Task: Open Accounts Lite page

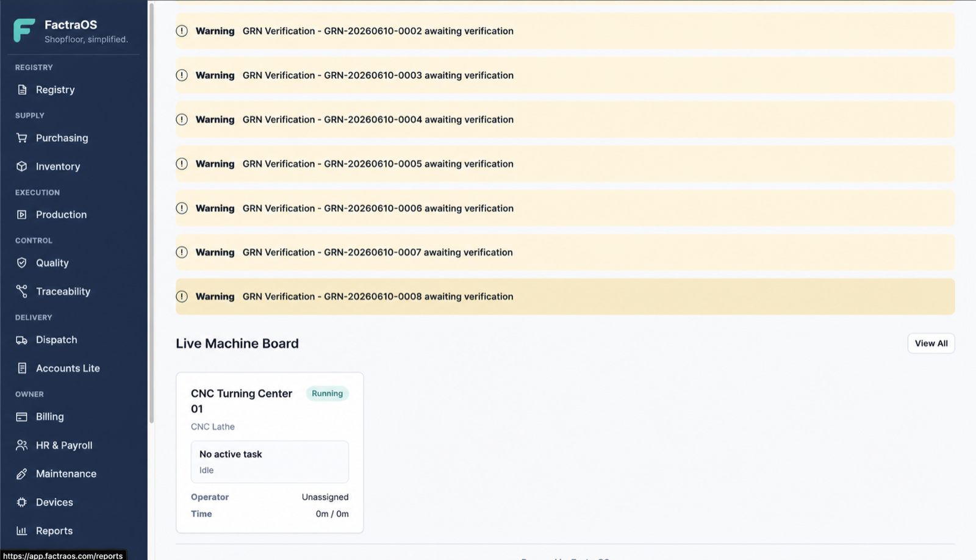Action: tap(73, 368)
